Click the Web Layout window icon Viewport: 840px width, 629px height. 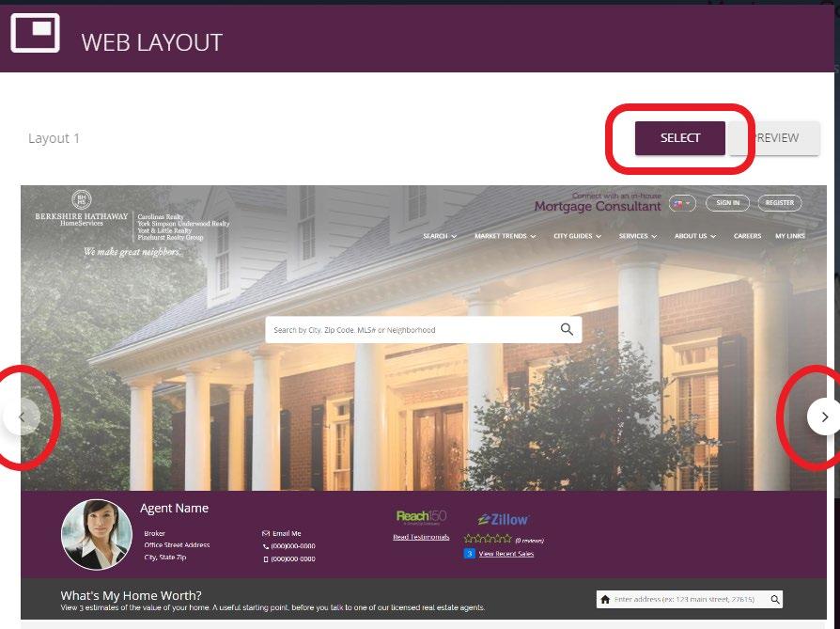coord(35,33)
